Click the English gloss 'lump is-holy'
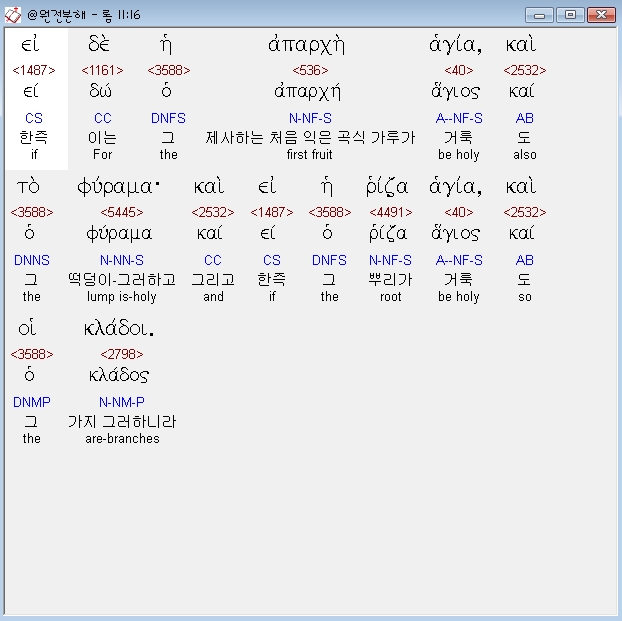Viewport: 622px width, 621px height. [122, 297]
